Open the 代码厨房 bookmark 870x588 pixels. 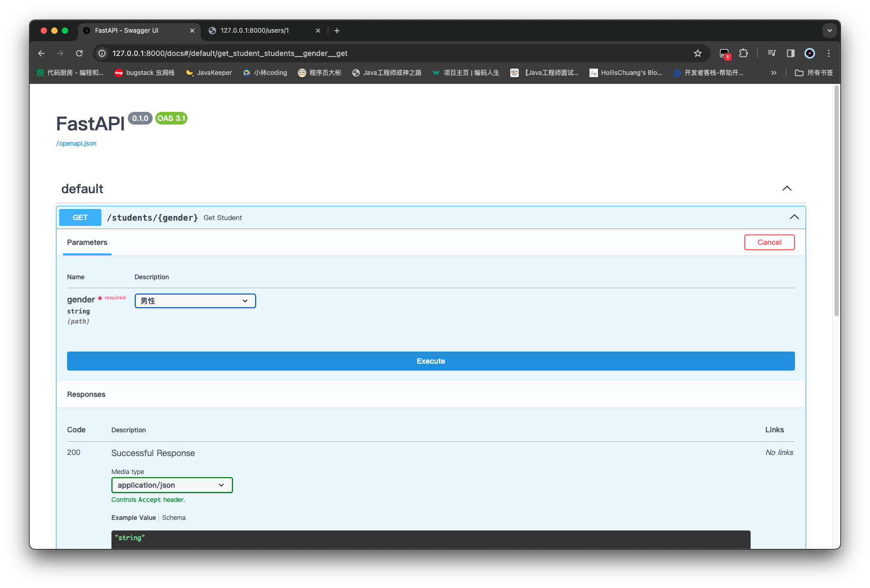tap(70, 73)
